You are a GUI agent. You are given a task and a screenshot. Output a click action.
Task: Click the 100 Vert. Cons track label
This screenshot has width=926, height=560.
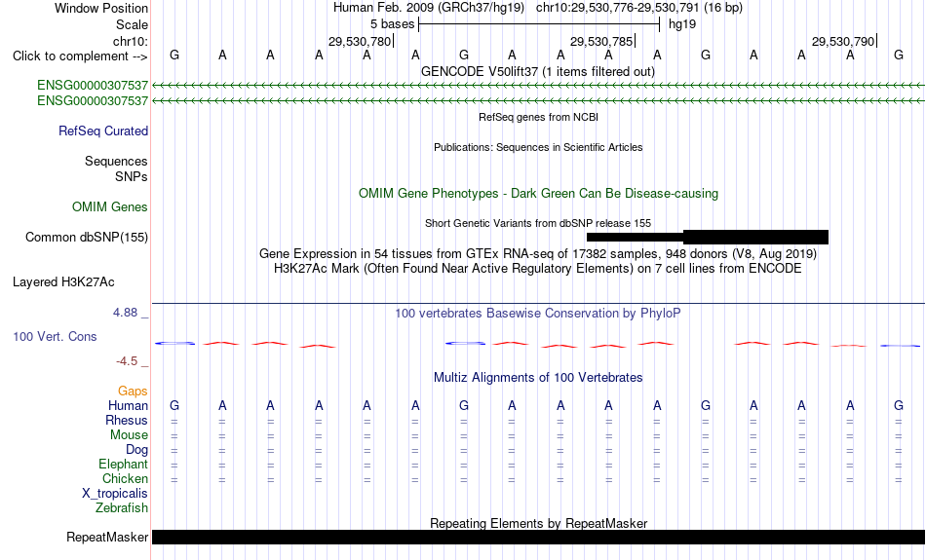(55, 336)
